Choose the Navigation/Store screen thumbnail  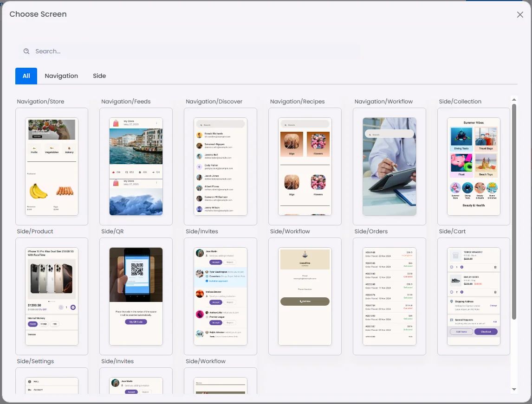pyautogui.click(x=52, y=167)
